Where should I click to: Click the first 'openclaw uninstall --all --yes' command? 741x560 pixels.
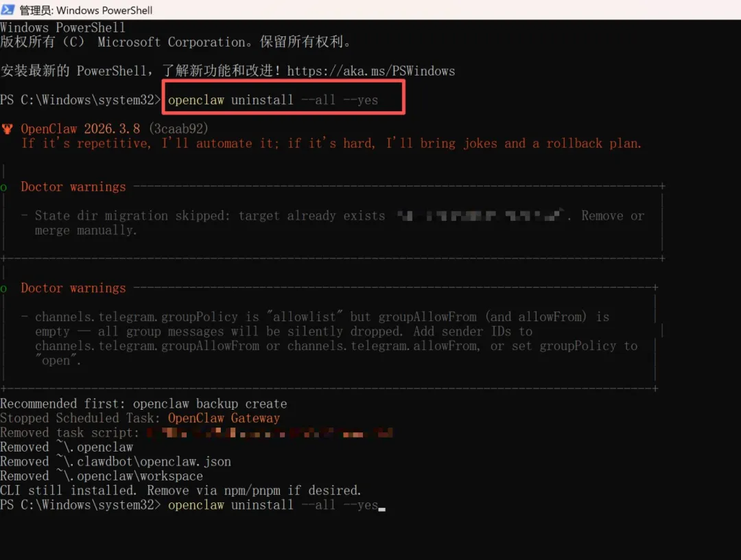pyautogui.click(x=273, y=100)
